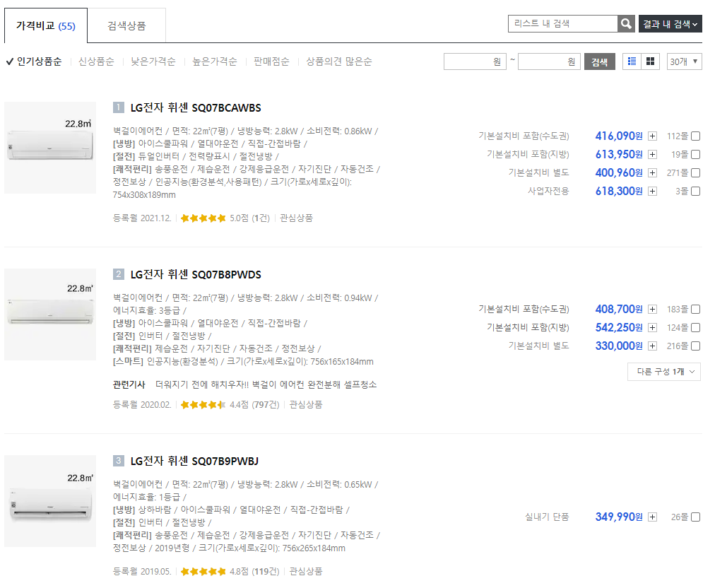715x588 pixels.
Task: Click the 542,250원 price
Action: point(619,327)
